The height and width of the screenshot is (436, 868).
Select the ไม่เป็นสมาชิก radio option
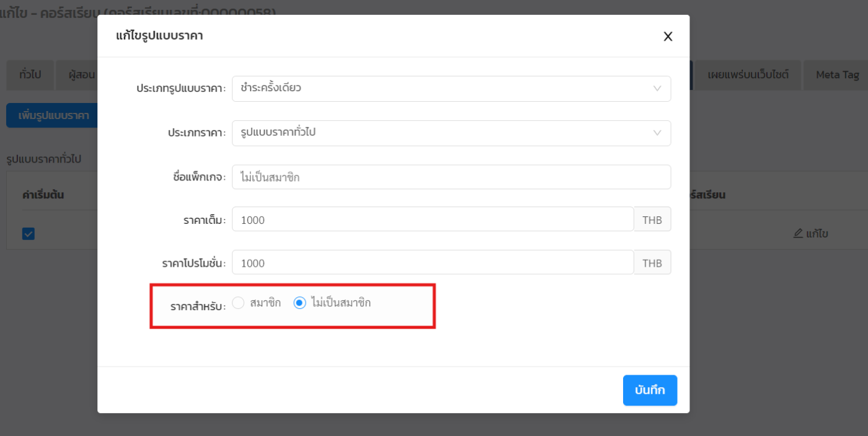tap(300, 303)
